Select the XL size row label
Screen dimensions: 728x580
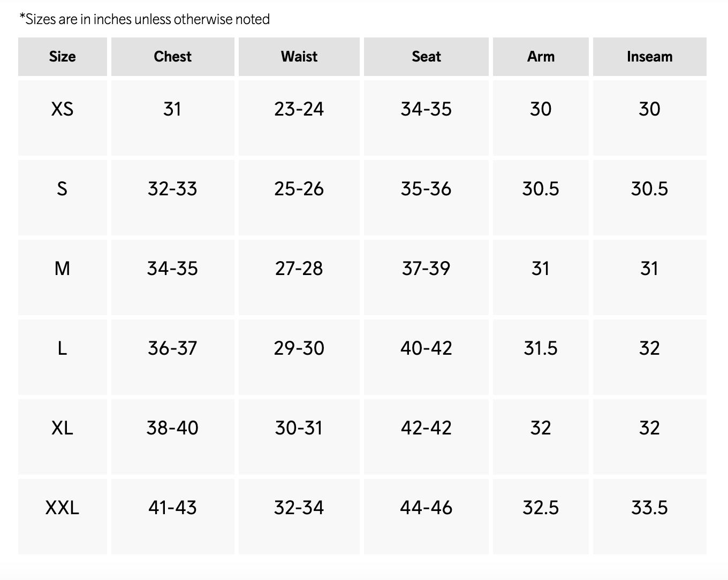click(x=62, y=428)
